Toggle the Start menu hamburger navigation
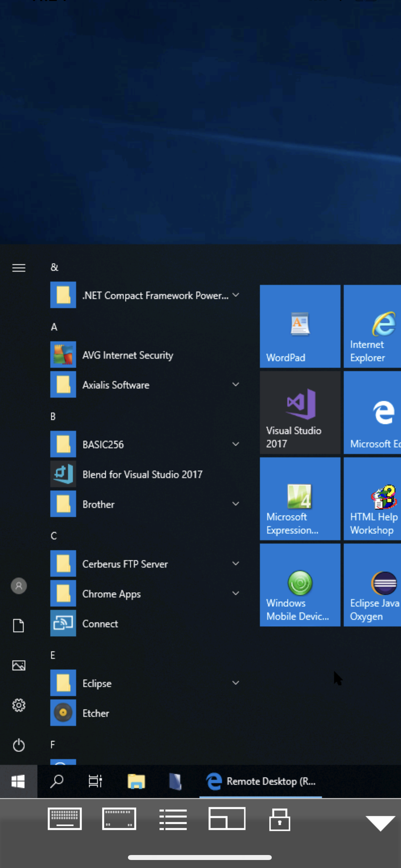 point(19,268)
